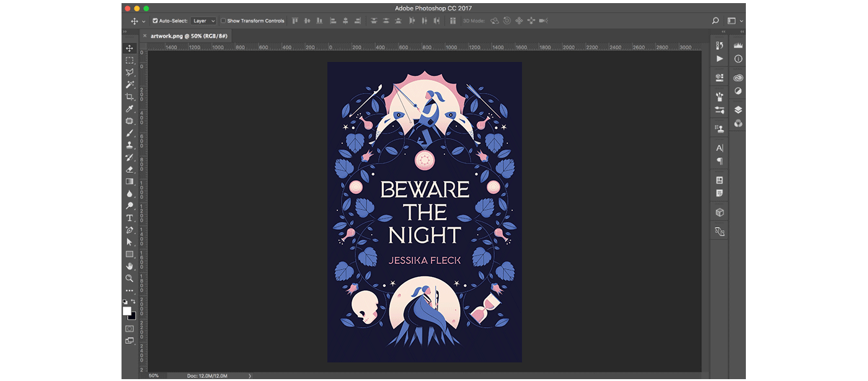Viewport: 868px width, 381px height.
Task: Select the Clone Stamp tool
Action: [x=130, y=146]
